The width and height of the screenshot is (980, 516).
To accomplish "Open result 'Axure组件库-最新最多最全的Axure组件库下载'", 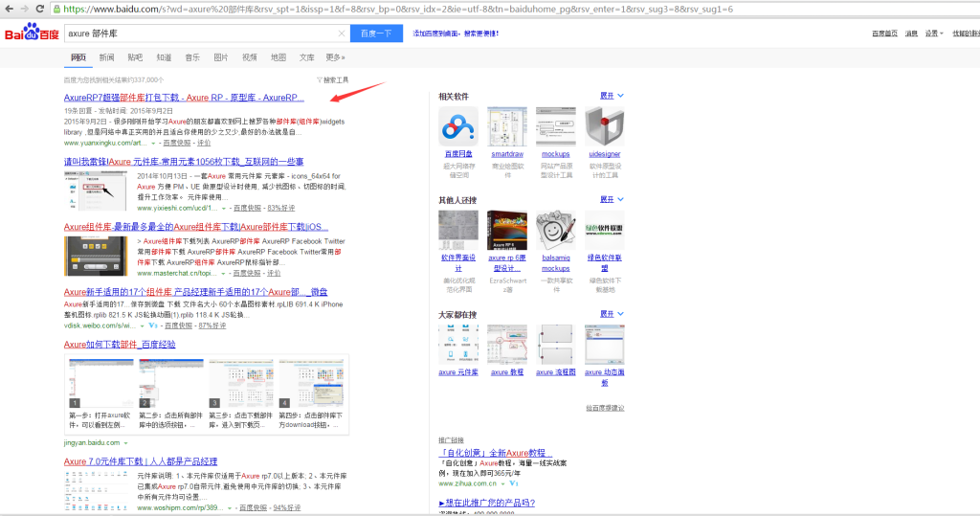I will pyautogui.click(x=195, y=227).
